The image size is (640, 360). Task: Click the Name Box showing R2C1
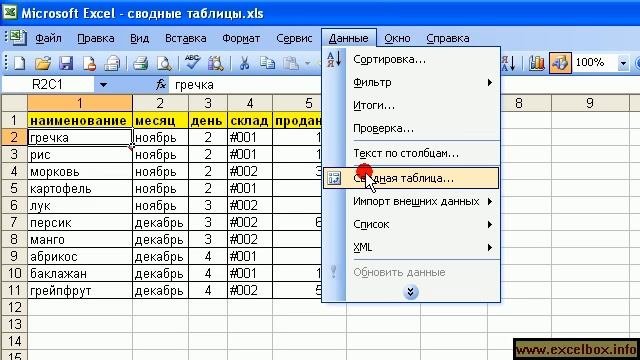tap(48, 85)
